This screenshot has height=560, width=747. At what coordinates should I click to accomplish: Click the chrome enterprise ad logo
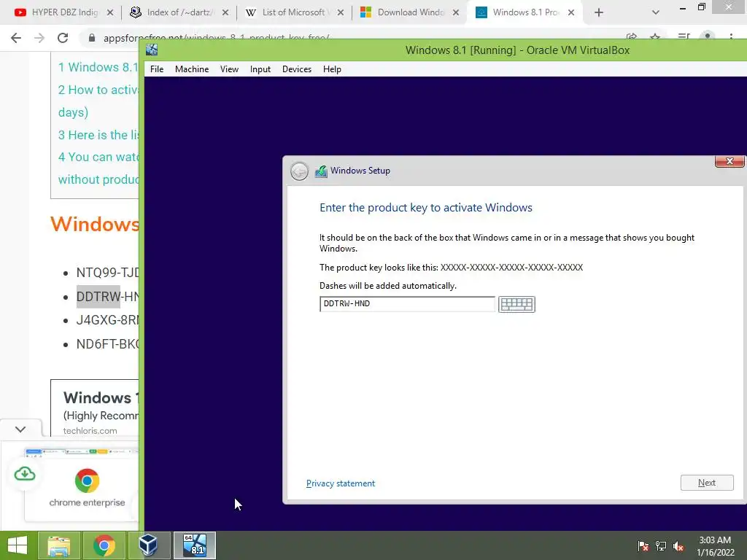point(88,481)
